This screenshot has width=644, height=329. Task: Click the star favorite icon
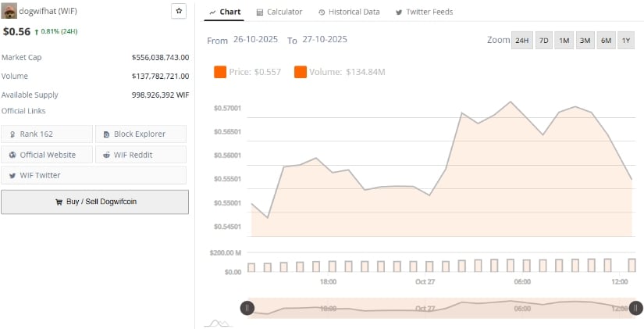coord(179,11)
